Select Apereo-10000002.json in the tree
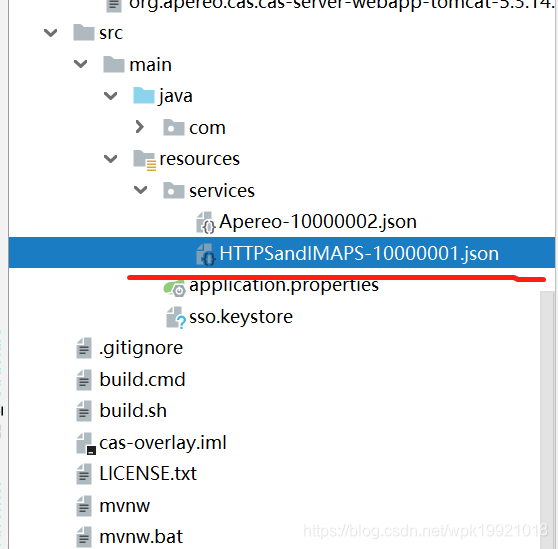Screen dimensions: 558x549 pos(318,222)
